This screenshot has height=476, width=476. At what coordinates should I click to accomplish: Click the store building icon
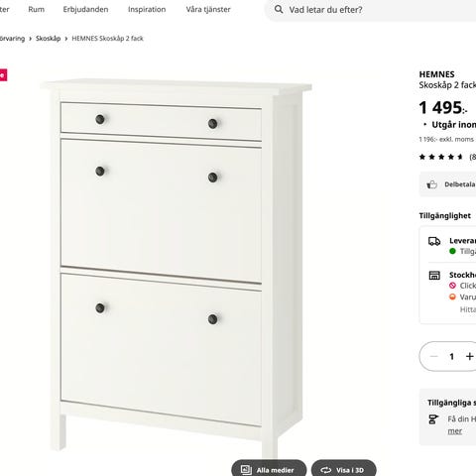click(434, 275)
